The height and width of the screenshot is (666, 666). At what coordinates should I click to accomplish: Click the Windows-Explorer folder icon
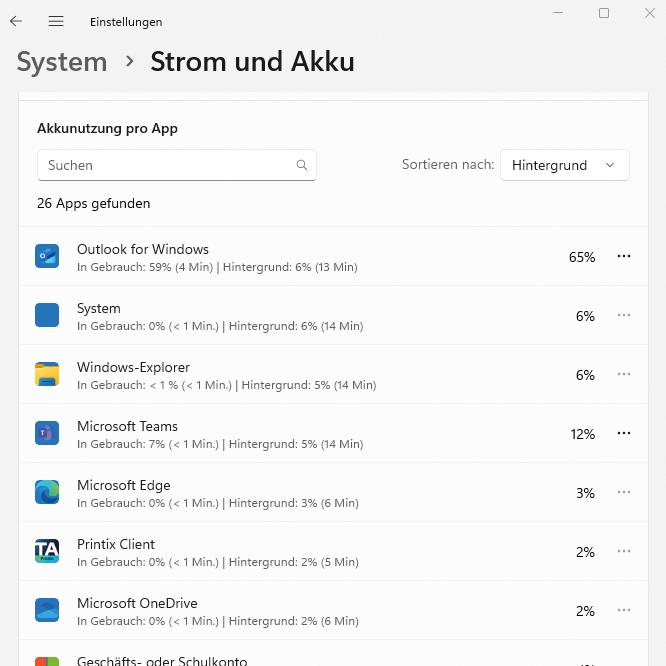47,374
